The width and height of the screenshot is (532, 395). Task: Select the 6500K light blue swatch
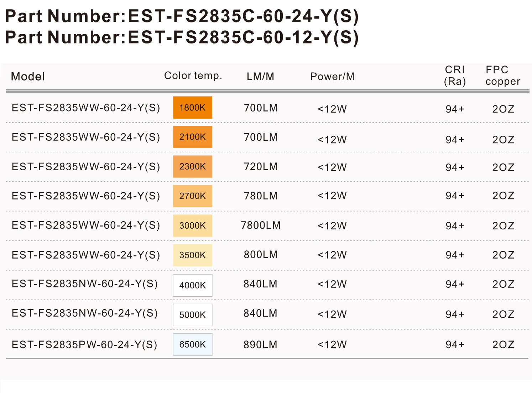pos(193,344)
